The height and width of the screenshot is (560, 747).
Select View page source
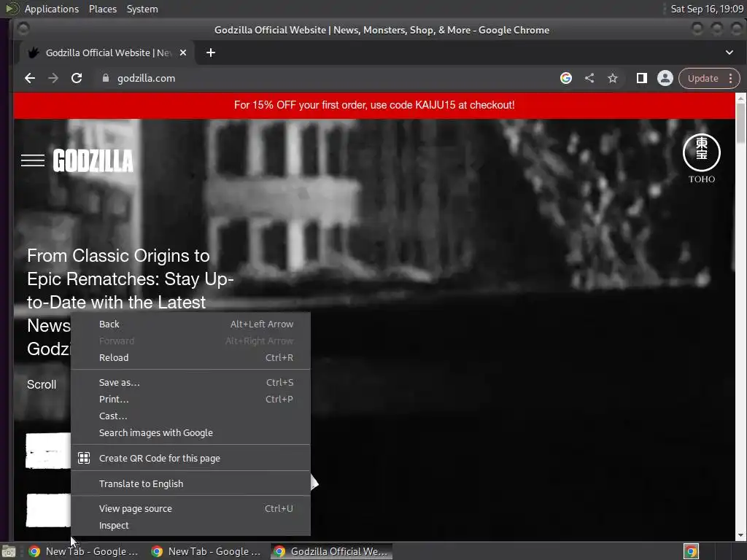190,508
